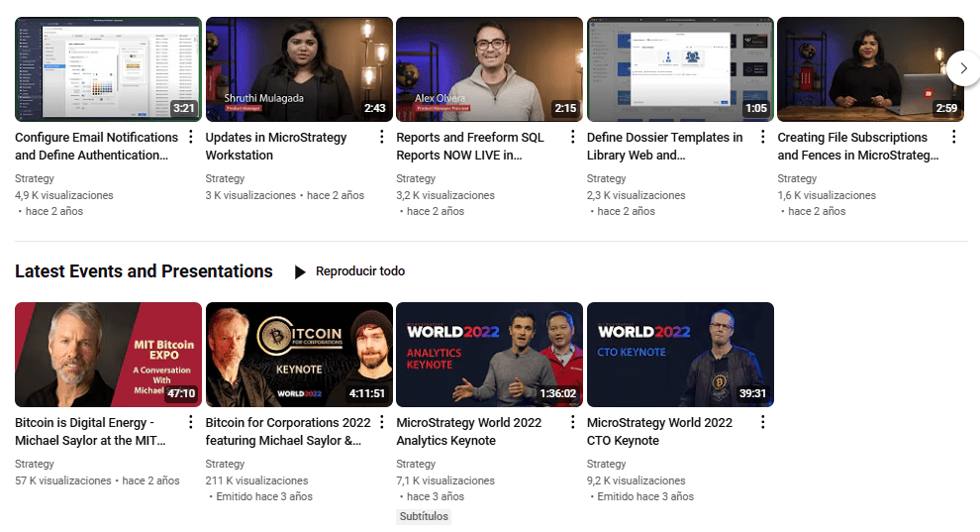Open MIT Bitcoin Expo video thumbnail
The height and width of the screenshot is (532, 980).
point(108,355)
